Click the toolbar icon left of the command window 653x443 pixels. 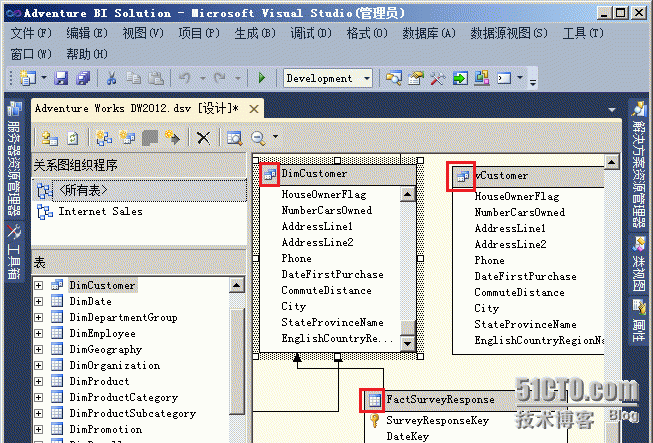(x=482, y=78)
